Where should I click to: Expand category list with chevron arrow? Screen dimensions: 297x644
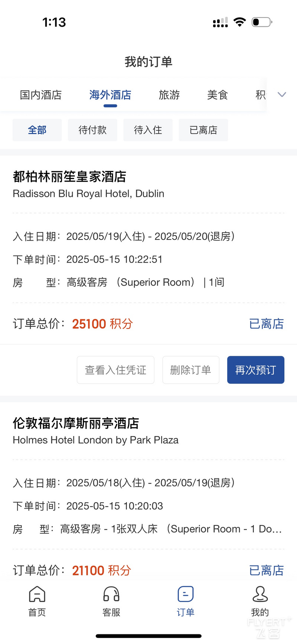(282, 95)
